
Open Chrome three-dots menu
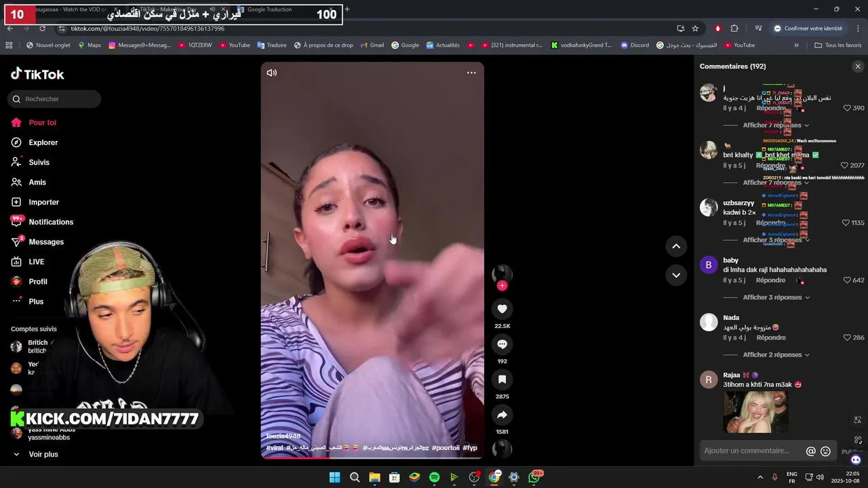coord(859,28)
